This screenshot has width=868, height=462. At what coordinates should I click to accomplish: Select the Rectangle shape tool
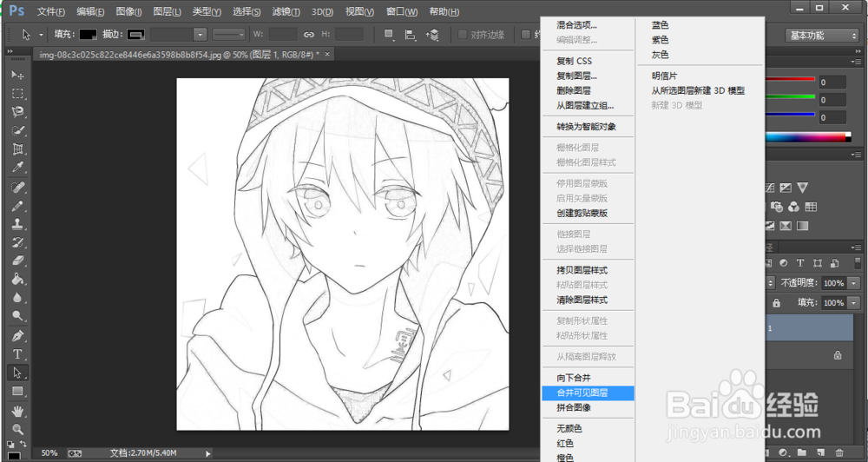click(17, 391)
